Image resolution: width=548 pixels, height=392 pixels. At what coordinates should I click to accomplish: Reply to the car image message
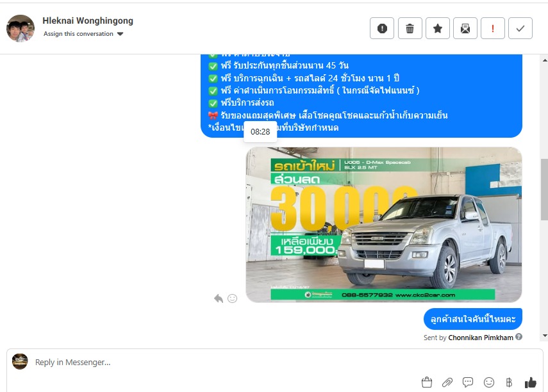(x=219, y=298)
